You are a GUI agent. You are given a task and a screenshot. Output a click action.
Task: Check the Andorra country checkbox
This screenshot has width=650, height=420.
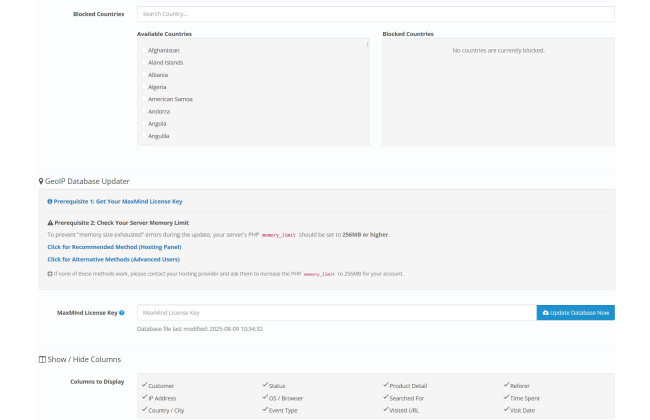(x=144, y=111)
